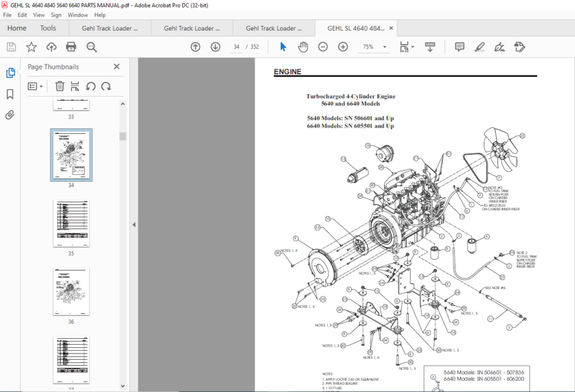Click the scrolling mode keyboard icon
The image size is (575, 392).
coord(430,47)
